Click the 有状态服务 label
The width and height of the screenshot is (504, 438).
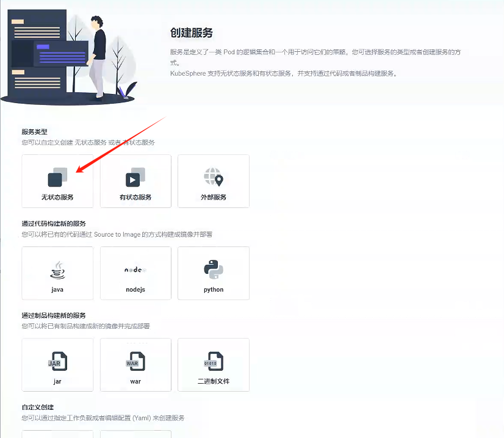click(x=135, y=197)
